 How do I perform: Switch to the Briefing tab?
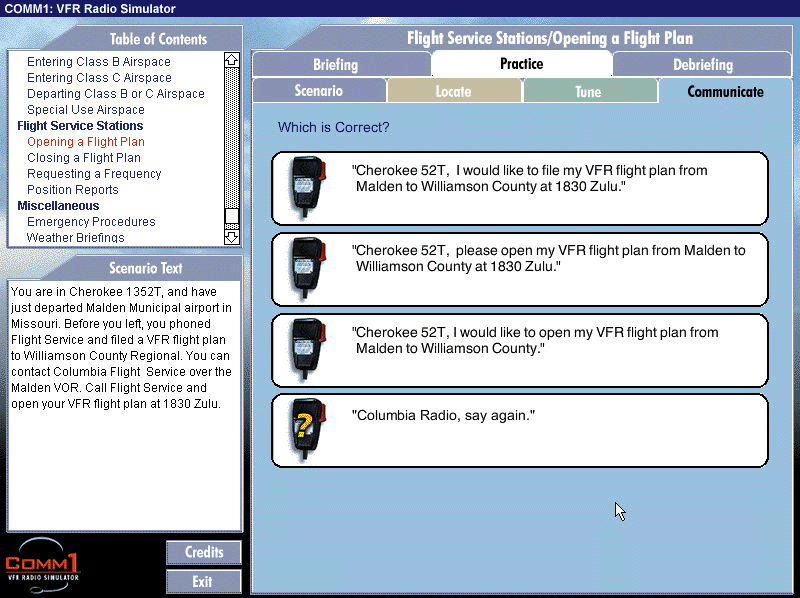[335, 65]
